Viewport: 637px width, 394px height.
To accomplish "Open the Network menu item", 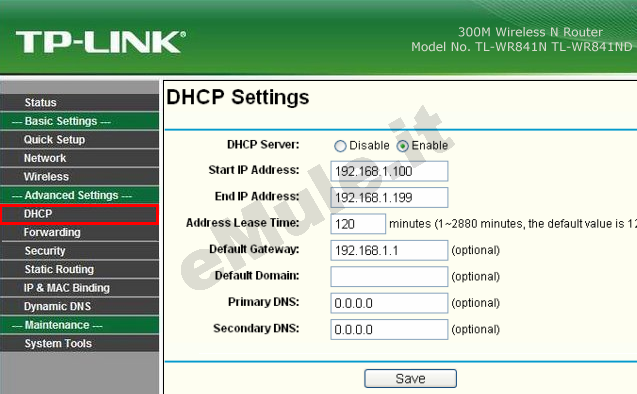I will click(x=80, y=158).
